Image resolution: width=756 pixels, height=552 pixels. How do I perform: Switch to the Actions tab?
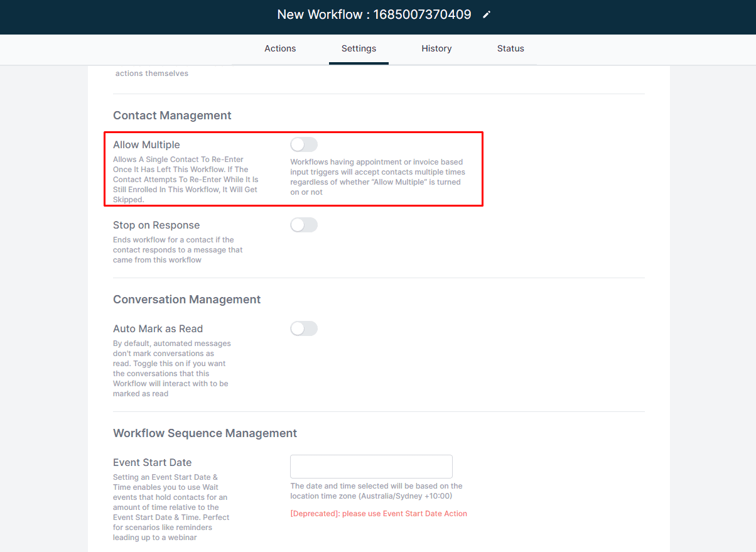[x=280, y=48]
